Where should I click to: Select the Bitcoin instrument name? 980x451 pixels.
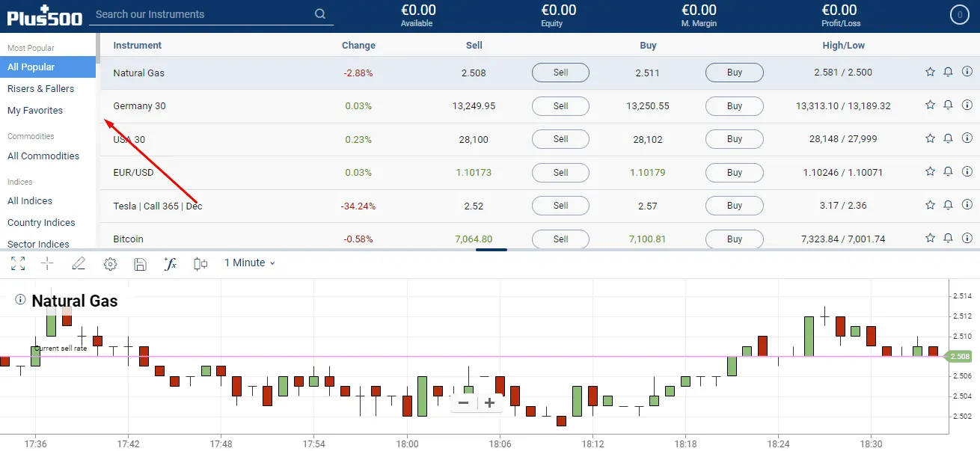(128, 239)
